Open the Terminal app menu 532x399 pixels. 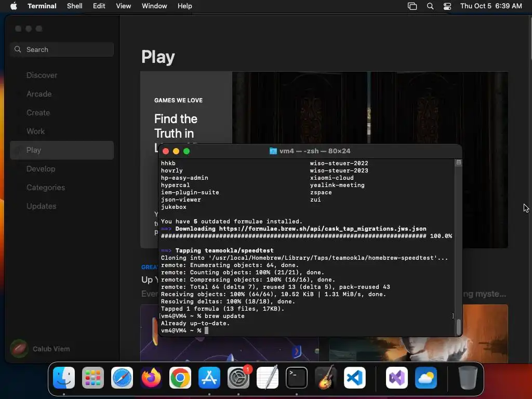point(42,6)
